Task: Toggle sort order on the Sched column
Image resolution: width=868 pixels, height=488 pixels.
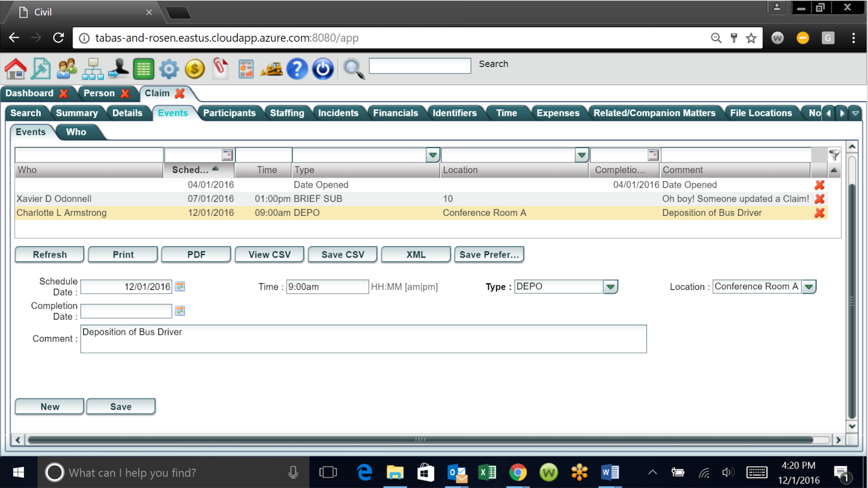Action: pos(193,170)
